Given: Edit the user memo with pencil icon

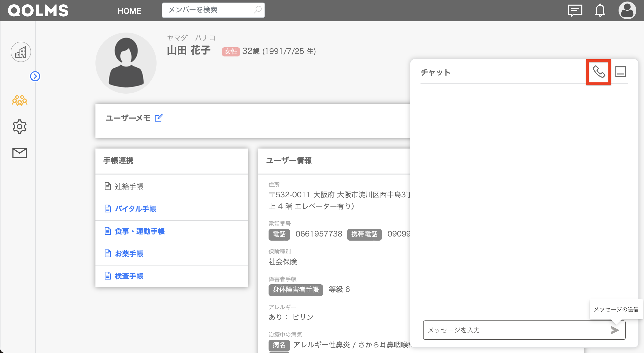Looking at the screenshot, I should click(159, 118).
